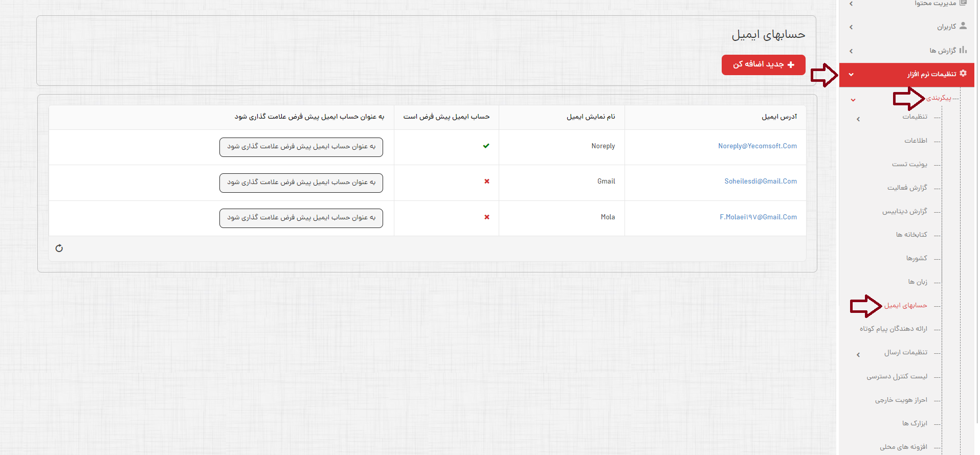Image resolution: width=980 pixels, height=455 pixels.
Task: Click the refresh icon below the email table
Action: pyautogui.click(x=59, y=248)
